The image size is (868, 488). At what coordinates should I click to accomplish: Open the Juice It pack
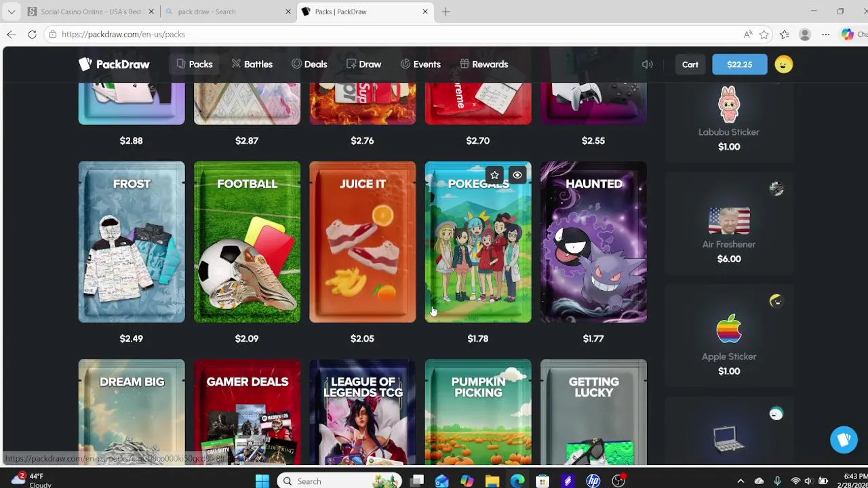363,242
